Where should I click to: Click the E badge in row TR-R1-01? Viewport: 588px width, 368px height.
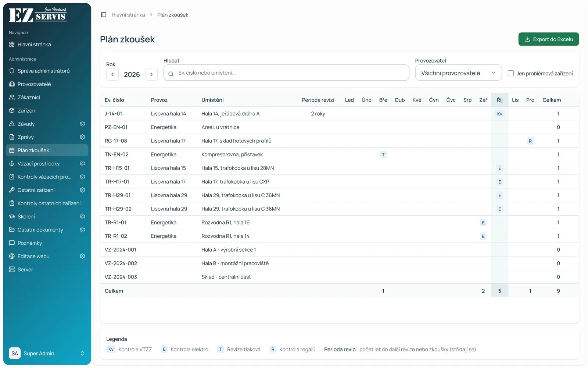click(x=483, y=223)
